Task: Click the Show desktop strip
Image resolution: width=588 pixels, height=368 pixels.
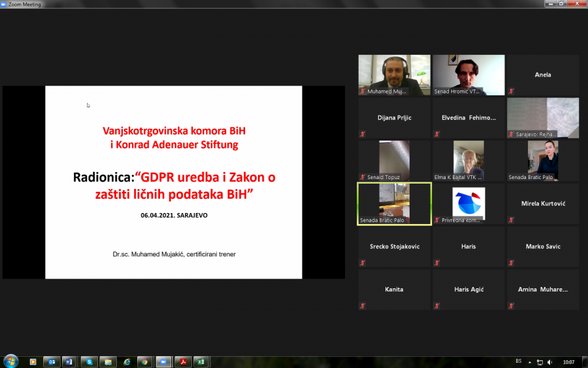Action: coord(585,362)
